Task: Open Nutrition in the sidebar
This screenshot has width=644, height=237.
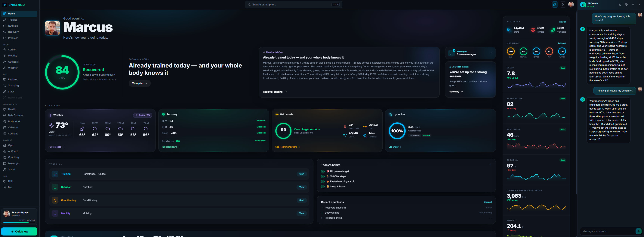Action: [19, 26]
